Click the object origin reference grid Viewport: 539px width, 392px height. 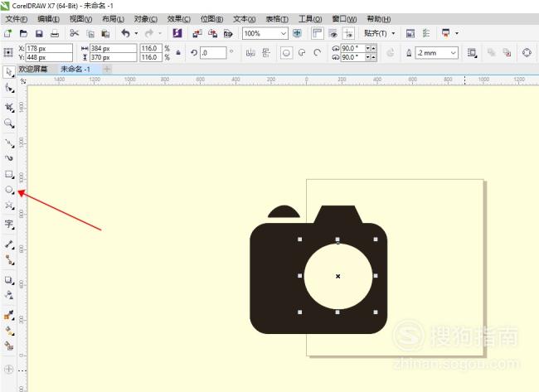click(8, 52)
